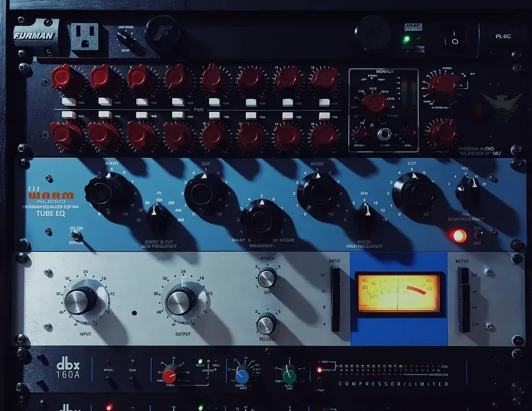Adjust the % Stereo Width knob

coord(444,86)
